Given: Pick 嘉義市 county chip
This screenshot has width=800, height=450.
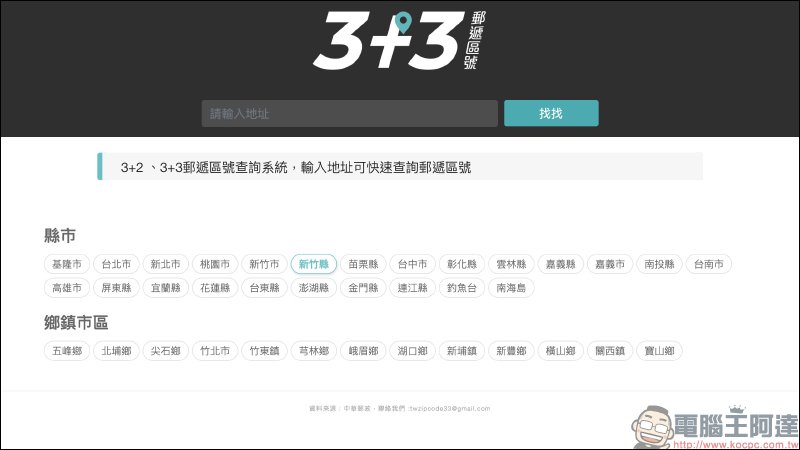Looking at the screenshot, I should [x=610, y=264].
